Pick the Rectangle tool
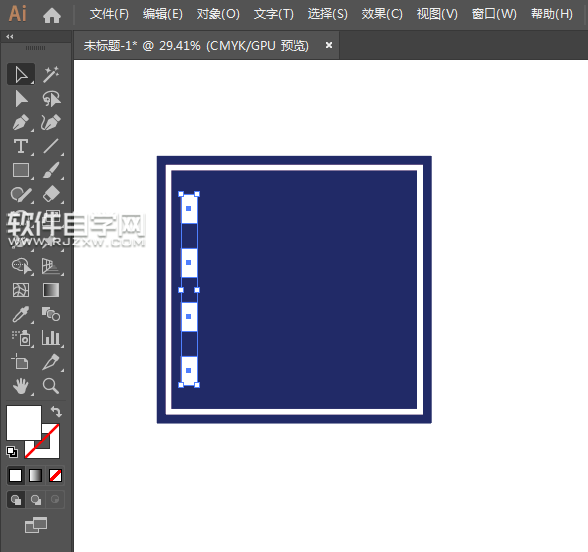The width and height of the screenshot is (588, 552). 21,170
